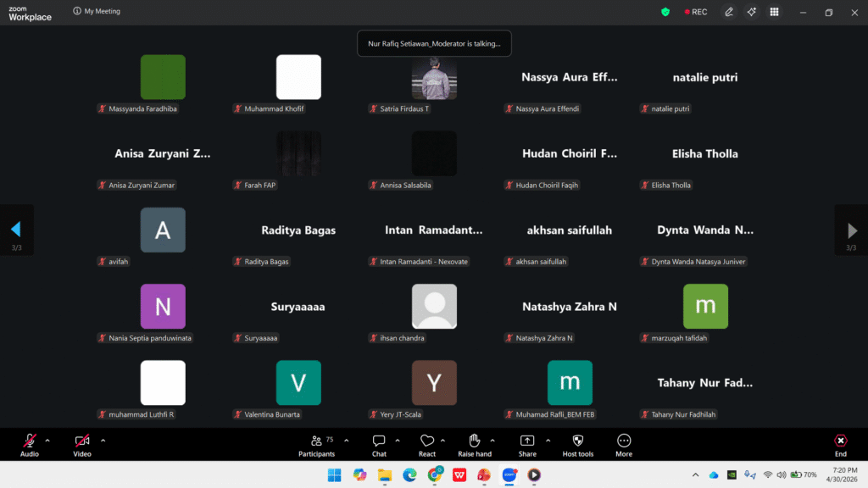Change gallery view layout grid icon
Image resolution: width=868 pixels, height=488 pixels.
pyautogui.click(x=774, y=12)
